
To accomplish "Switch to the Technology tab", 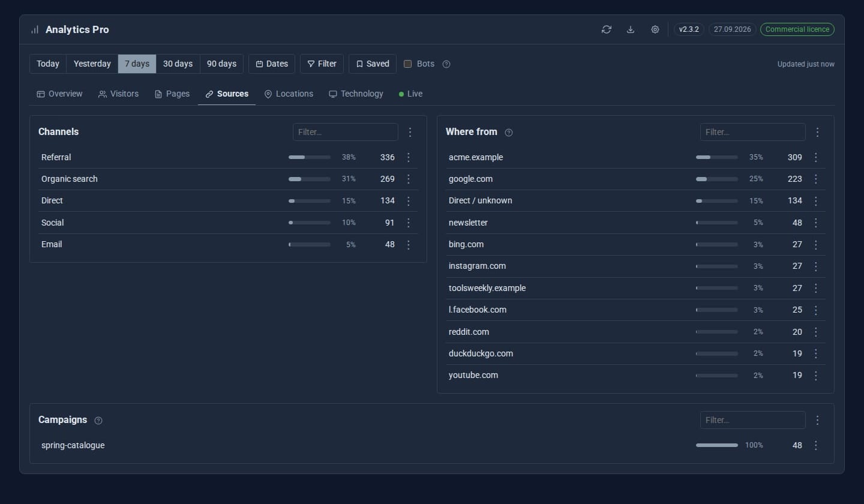I will click(356, 94).
